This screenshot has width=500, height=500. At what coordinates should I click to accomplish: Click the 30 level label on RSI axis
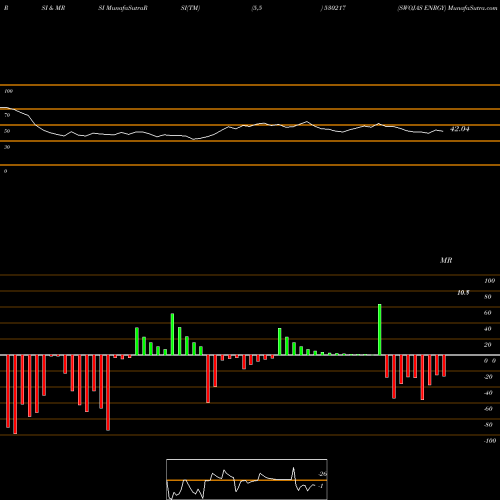(7, 147)
